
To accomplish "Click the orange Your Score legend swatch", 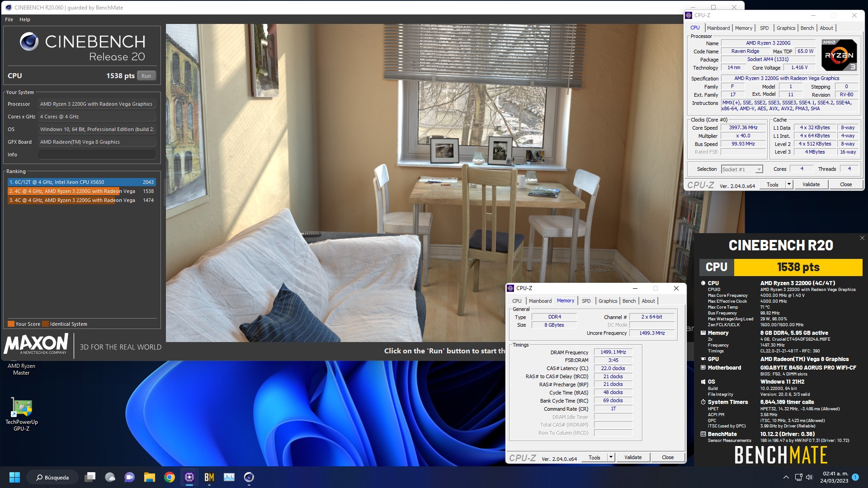I will pos(11,324).
